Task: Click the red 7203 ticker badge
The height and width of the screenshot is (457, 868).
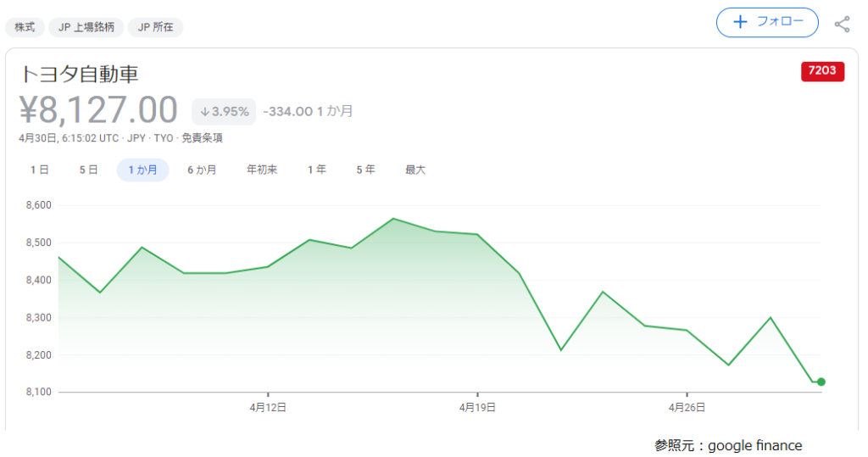Action: point(822,71)
